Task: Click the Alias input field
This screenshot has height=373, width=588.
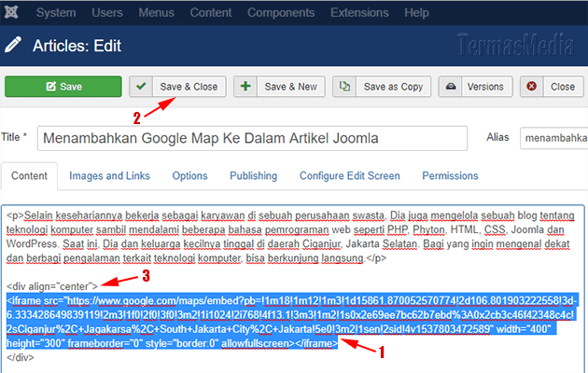Action: click(x=553, y=138)
